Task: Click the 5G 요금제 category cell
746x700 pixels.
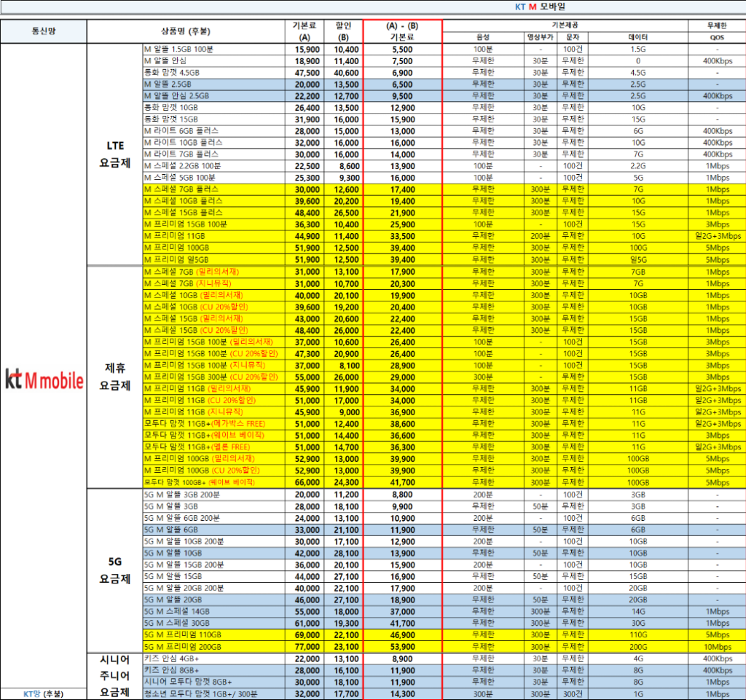Action: [x=114, y=570]
